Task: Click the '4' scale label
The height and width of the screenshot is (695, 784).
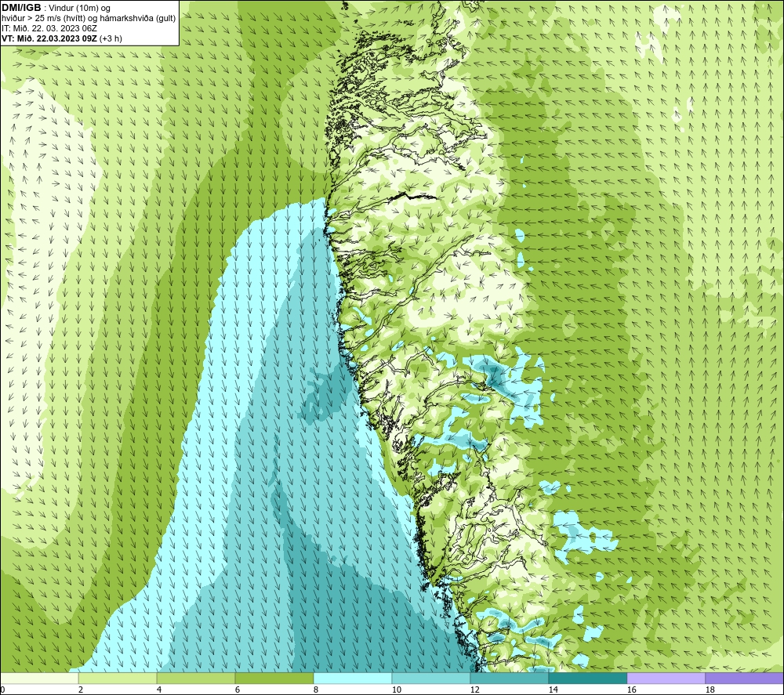Action: tap(159, 690)
